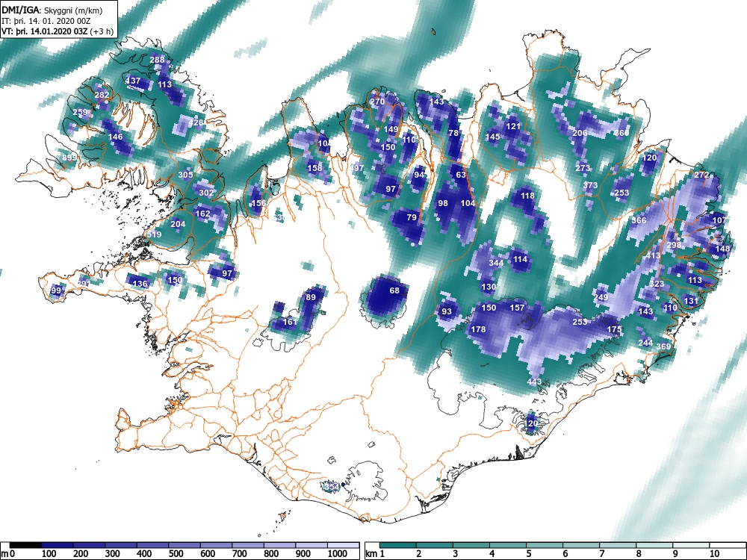Click the '1000' label on the meter legend

pyautogui.click(x=338, y=554)
